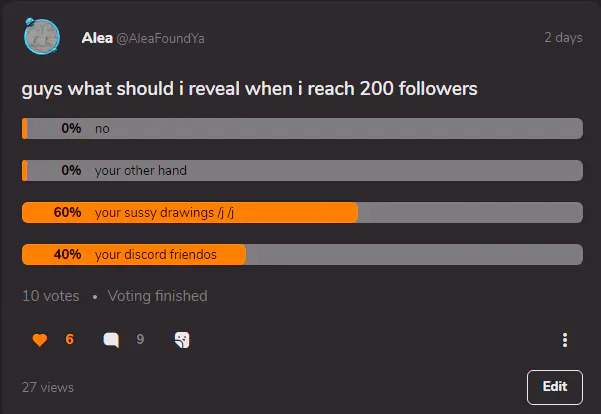Click the Edit button
Viewport: 601px width, 414px height.
[x=555, y=387]
